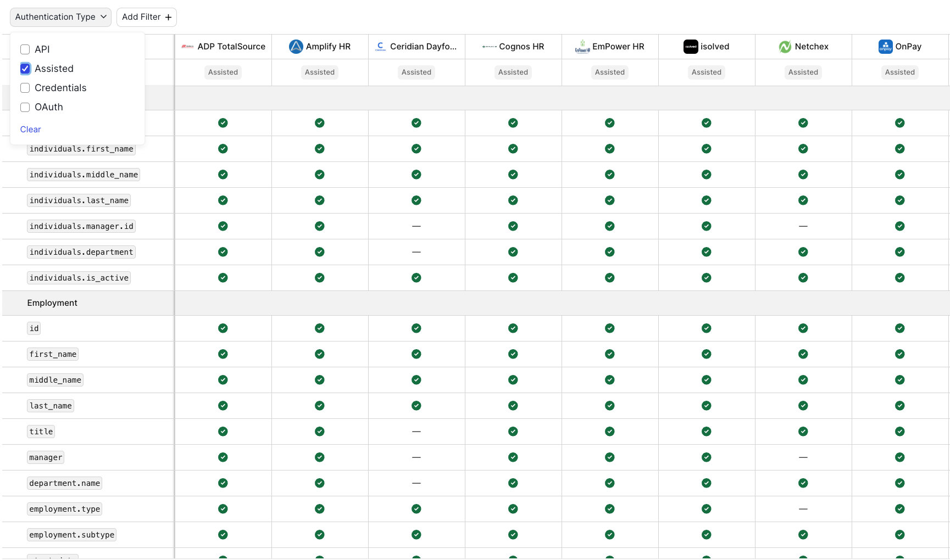Click EmPower HR check for individuals.department

(610, 252)
